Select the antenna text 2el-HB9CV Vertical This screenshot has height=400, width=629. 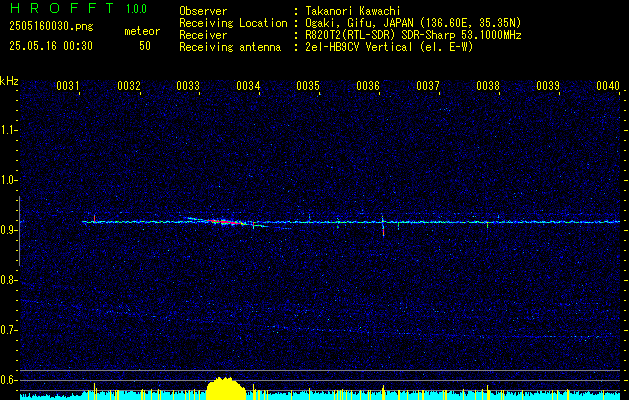[359, 47]
